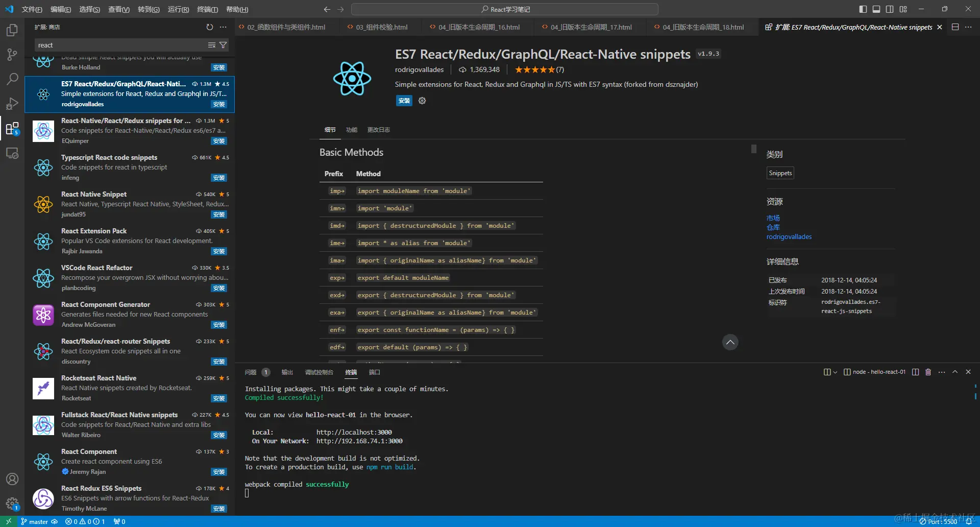Click the master branch in status bar
Image resolution: width=980 pixels, height=527 pixels.
[34, 521]
